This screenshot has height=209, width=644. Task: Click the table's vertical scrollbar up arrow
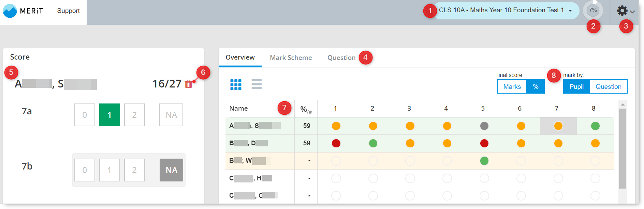point(623,104)
